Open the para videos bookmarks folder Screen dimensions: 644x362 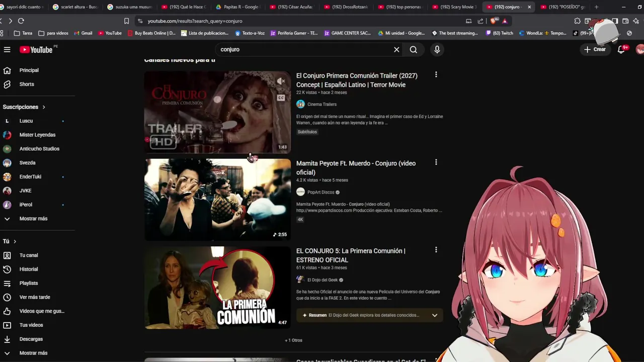53,33
